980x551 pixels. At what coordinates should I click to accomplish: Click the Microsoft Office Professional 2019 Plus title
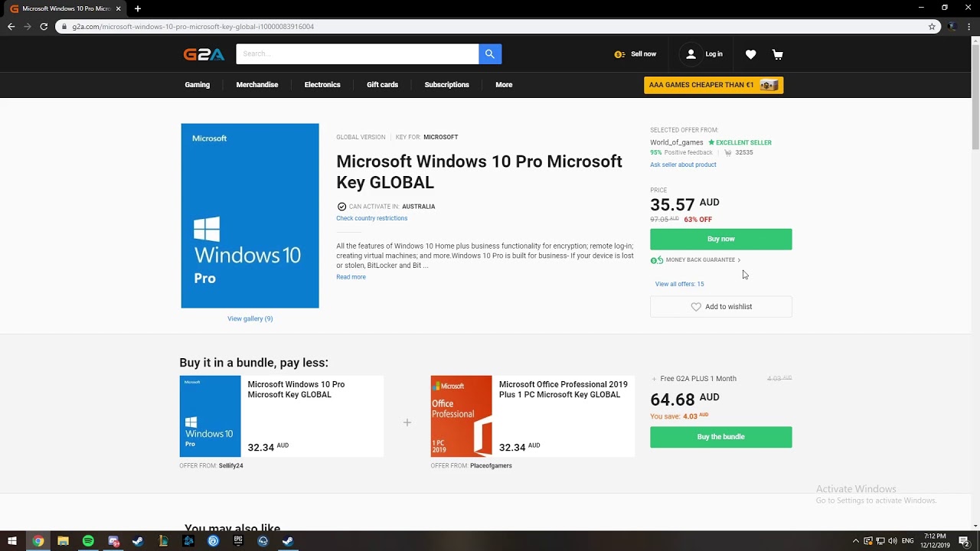tap(563, 390)
